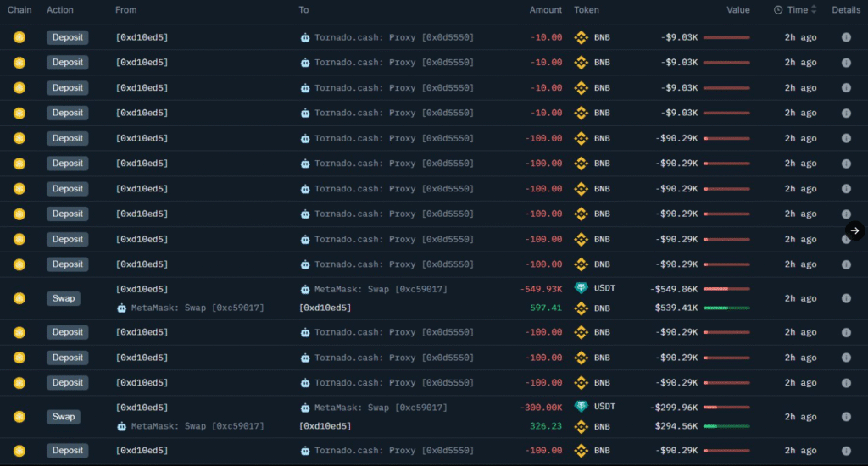Click the BNB token icon beside 326.23

pos(581,427)
